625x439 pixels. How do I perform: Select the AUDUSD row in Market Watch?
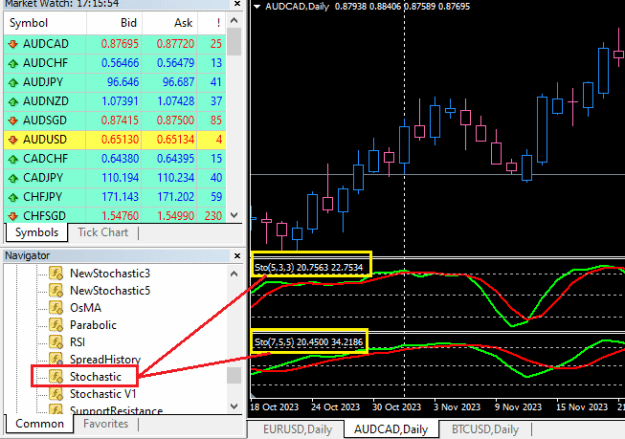115,140
